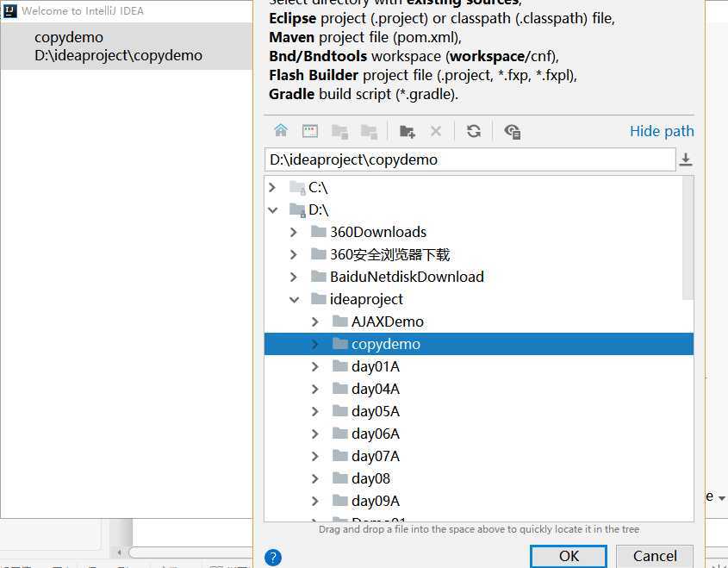
Task: Expand the day06A folder arrow
Action: [315, 434]
